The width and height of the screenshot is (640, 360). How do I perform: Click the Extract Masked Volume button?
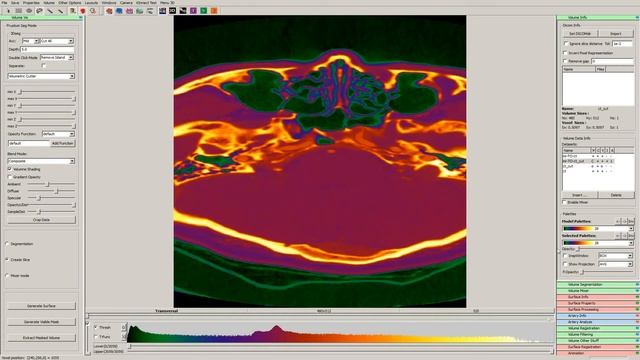(x=41, y=338)
